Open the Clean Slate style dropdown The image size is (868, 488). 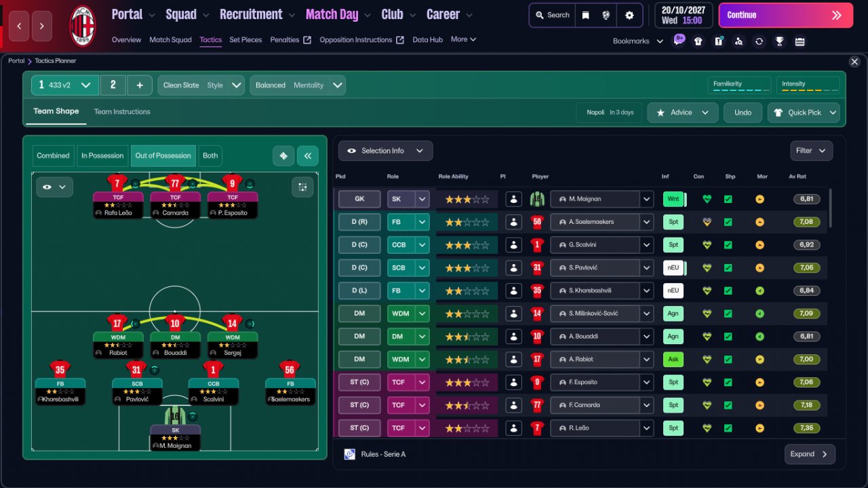(201, 85)
